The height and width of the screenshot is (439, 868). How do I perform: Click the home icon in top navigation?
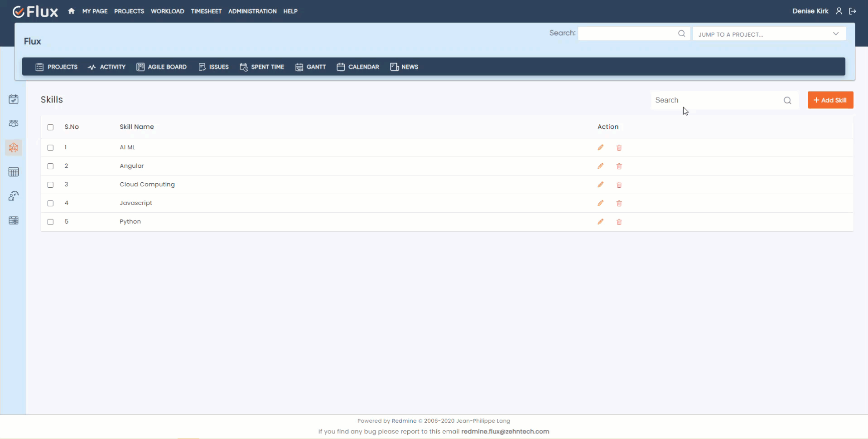[71, 11]
